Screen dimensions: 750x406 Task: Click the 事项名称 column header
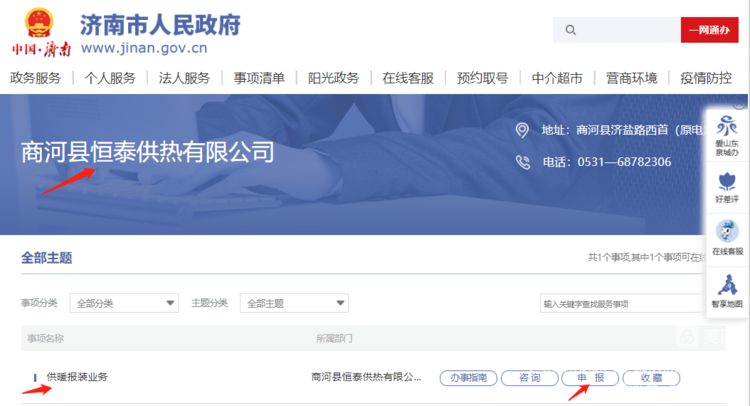tap(45, 339)
